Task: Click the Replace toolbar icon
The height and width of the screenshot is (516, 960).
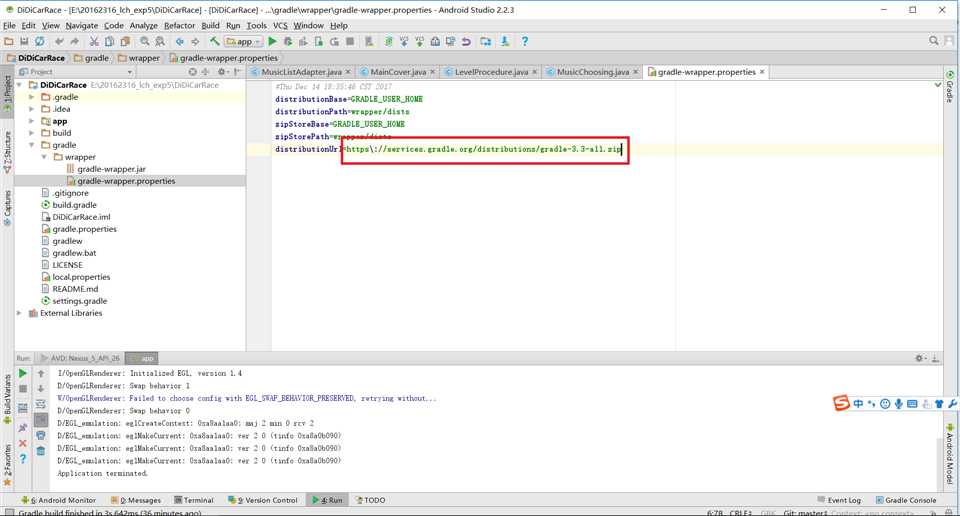Action: tap(160, 42)
